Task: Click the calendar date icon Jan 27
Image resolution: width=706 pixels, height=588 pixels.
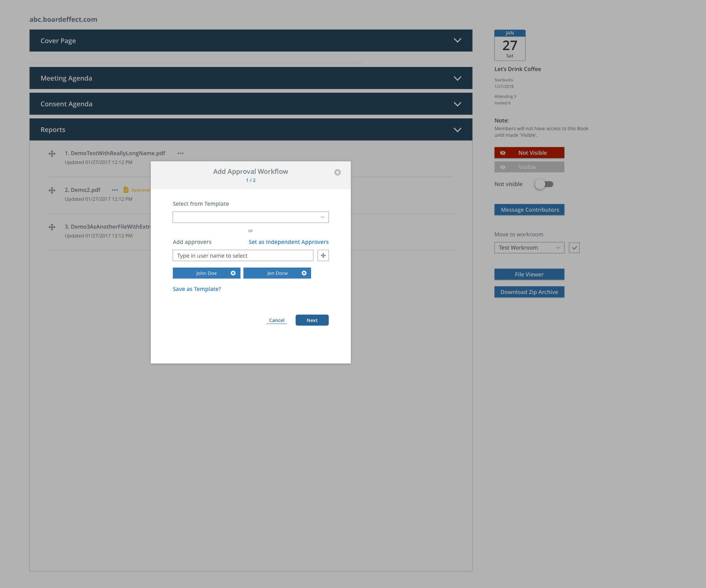Action: tap(510, 45)
